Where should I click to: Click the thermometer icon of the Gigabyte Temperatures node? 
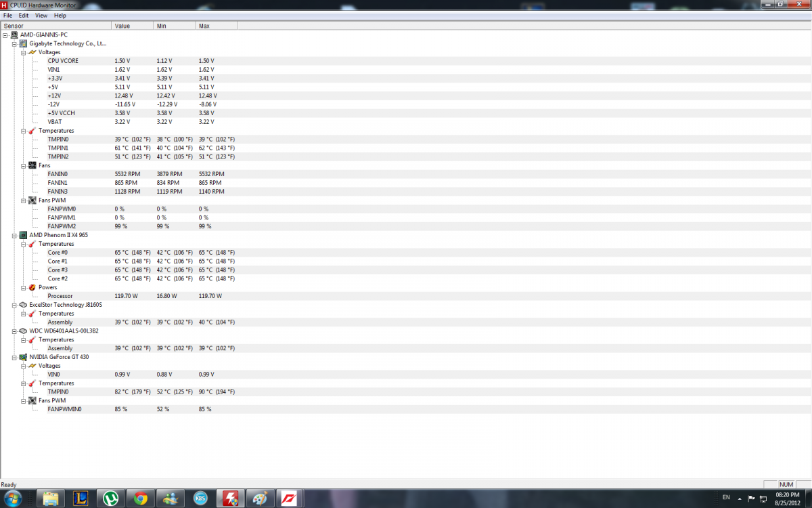pos(32,131)
